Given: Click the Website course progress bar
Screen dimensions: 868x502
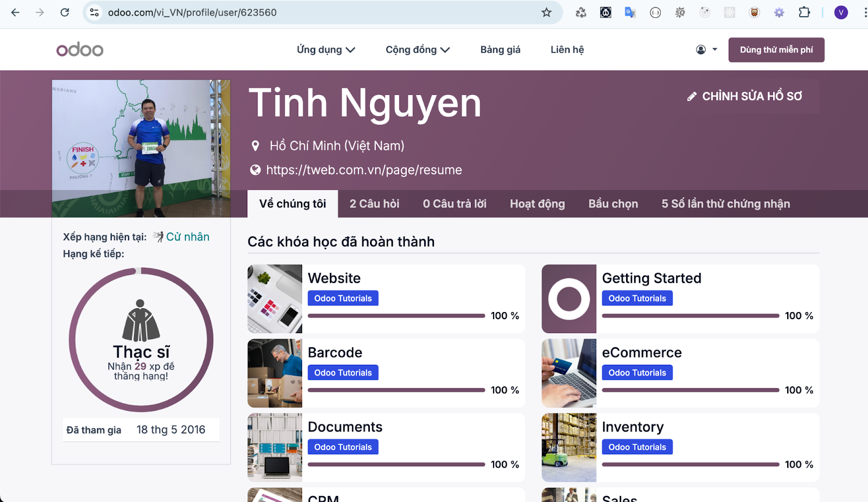Looking at the screenshot, I should coord(396,315).
